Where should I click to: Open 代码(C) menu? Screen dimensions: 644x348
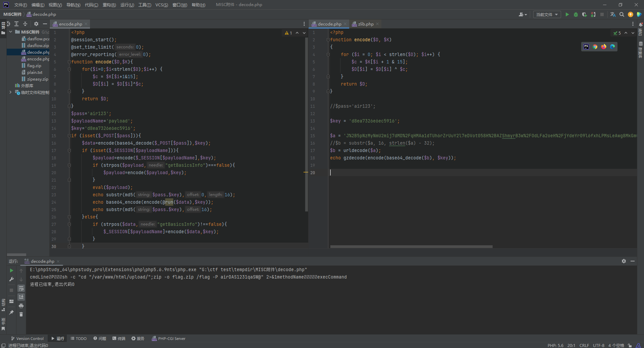[x=91, y=5]
